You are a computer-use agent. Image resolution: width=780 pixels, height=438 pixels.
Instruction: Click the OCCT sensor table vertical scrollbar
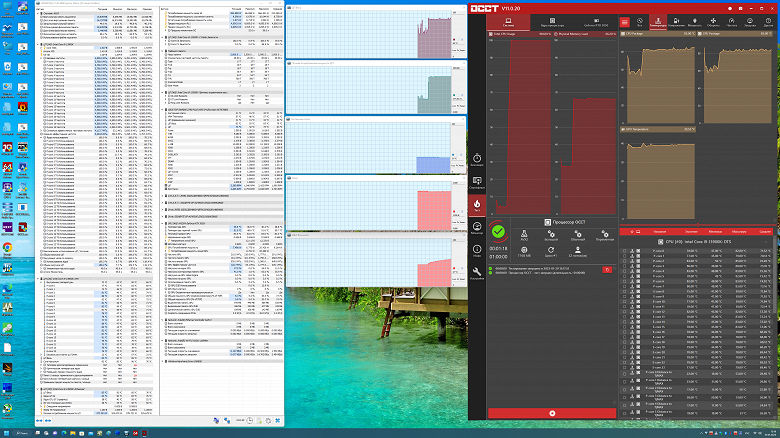[777, 328]
